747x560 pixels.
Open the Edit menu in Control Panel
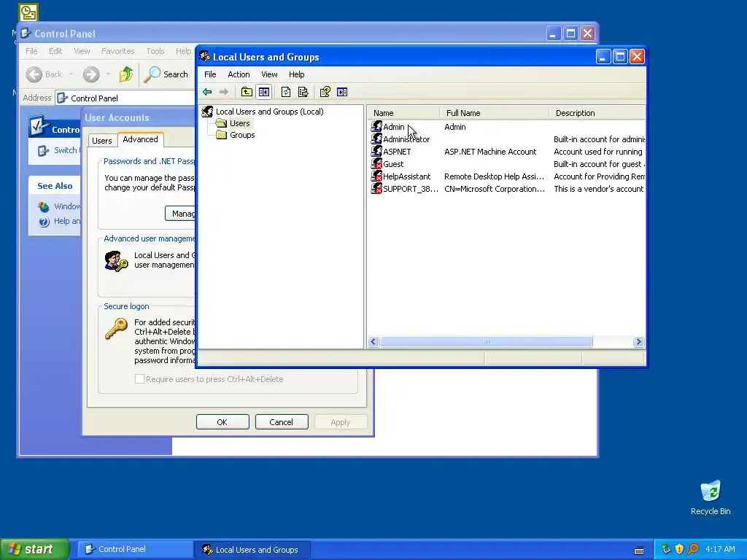[x=55, y=51]
